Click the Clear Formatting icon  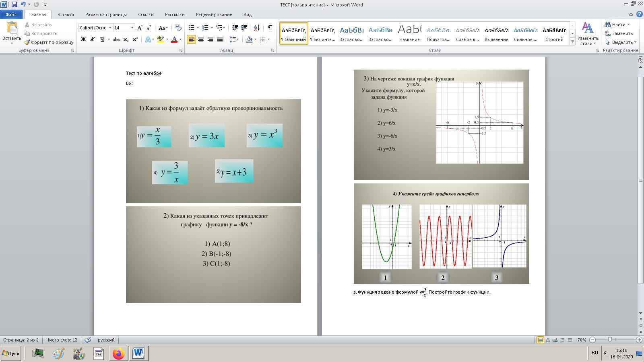(x=178, y=28)
